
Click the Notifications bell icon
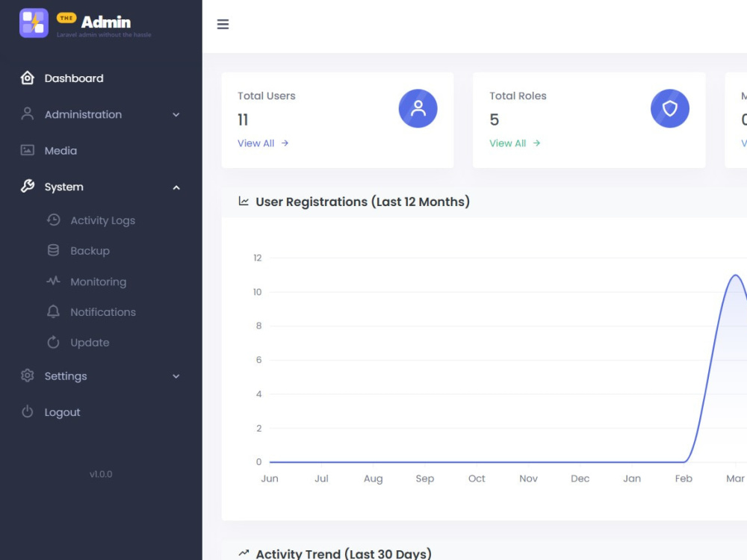pyautogui.click(x=53, y=312)
